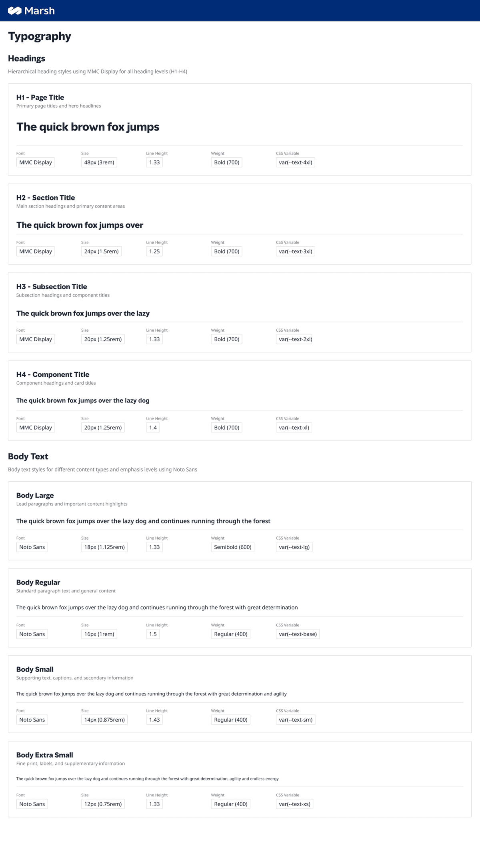Select the var(--text-4xl) CSS variable tag
Screen dimensions: 480x868
pos(296,162)
